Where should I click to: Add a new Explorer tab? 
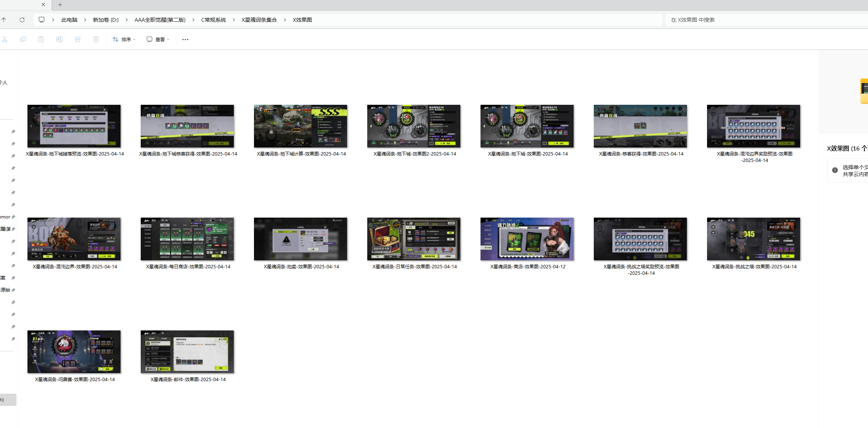60,5
